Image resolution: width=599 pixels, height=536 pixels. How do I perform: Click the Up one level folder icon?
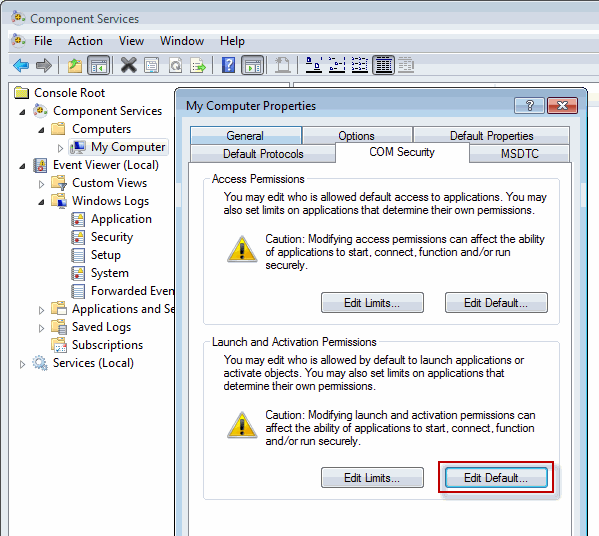(x=75, y=65)
